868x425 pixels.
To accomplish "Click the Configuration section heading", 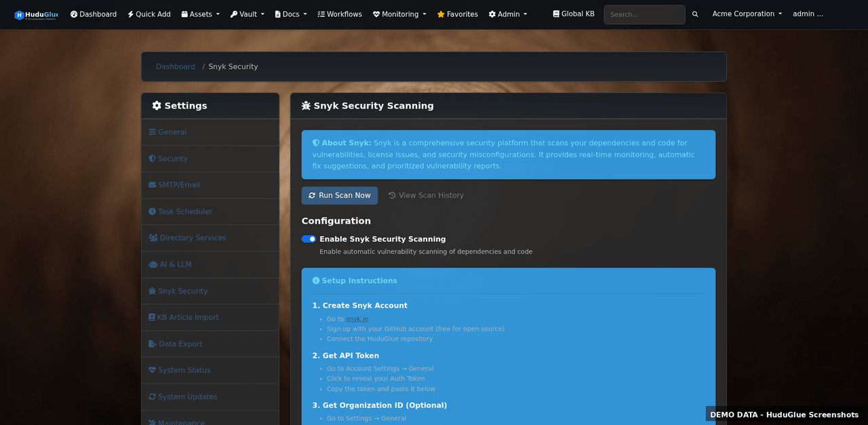I will pos(336,221).
